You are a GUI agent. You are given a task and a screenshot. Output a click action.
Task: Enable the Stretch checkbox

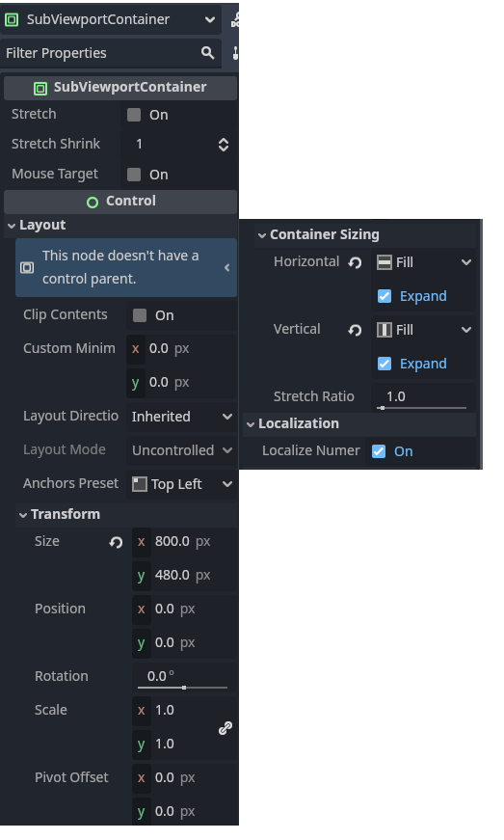coord(134,115)
